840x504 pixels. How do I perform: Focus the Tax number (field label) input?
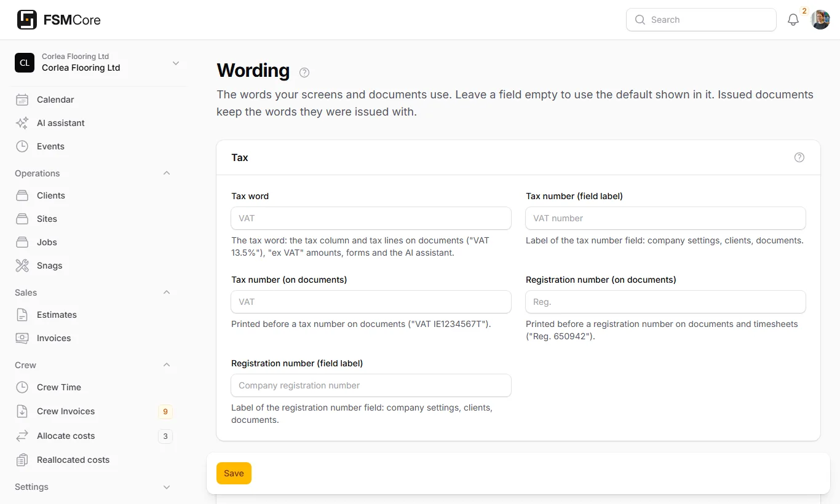[x=665, y=218]
